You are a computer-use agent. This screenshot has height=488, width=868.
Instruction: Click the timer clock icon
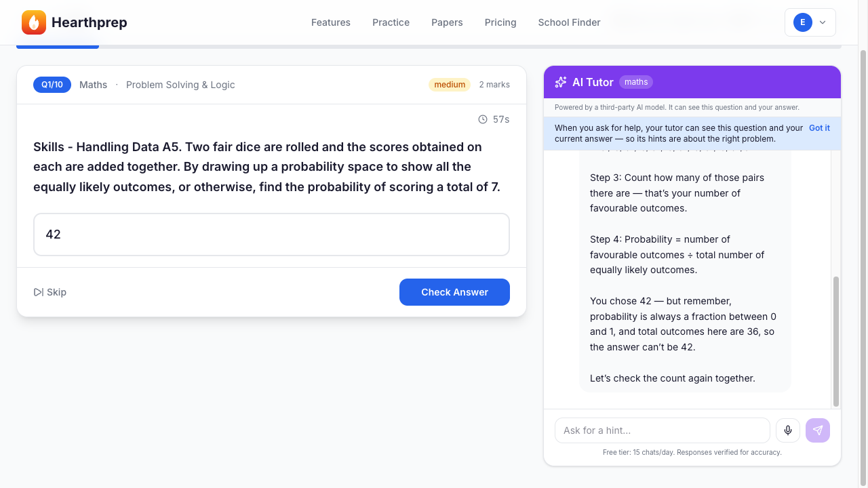point(483,119)
